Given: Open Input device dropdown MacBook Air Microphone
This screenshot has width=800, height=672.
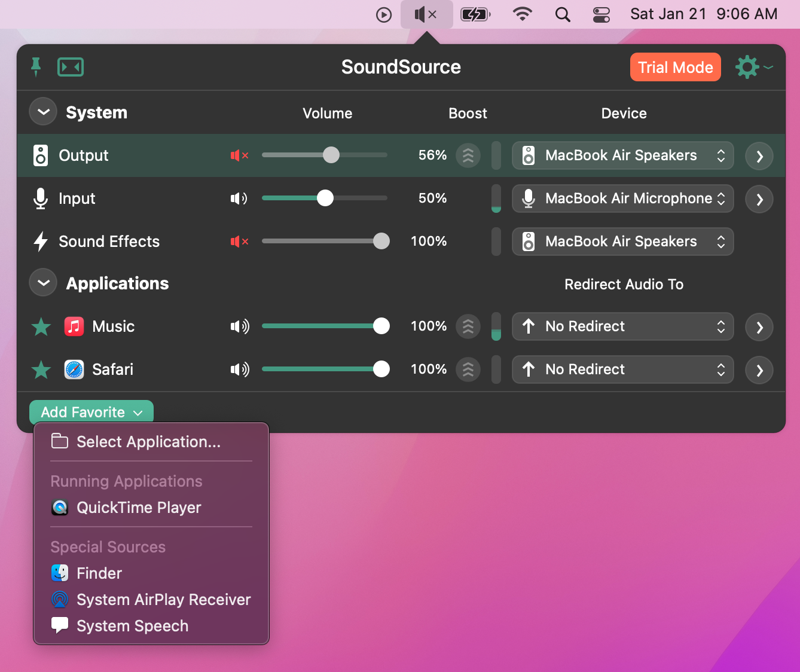Looking at the screenshot, I should tap(623, 198).
